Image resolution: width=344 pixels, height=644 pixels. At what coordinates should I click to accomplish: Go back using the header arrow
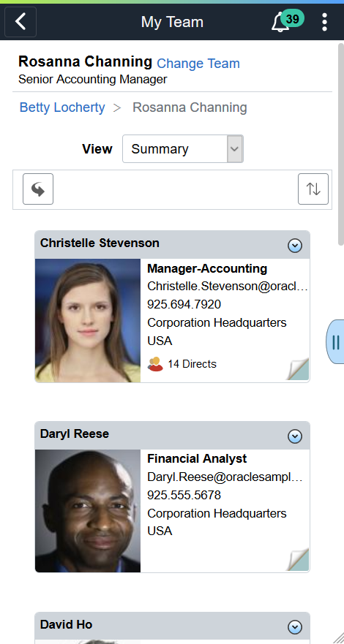coord(20,22)
